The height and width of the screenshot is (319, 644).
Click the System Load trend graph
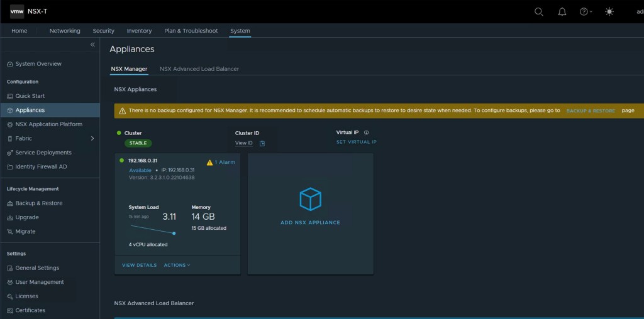(x=152, y=229)
